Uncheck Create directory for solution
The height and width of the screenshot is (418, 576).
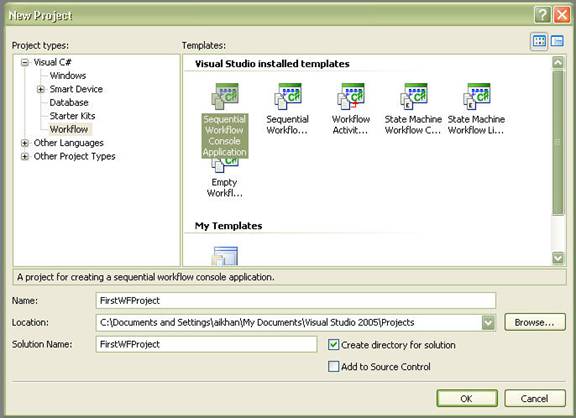[x=334, y=345]
